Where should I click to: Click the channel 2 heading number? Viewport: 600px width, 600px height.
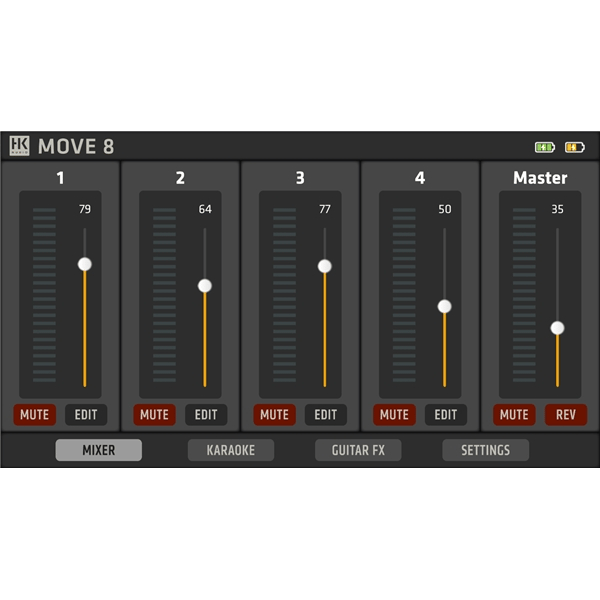point(180,178)
